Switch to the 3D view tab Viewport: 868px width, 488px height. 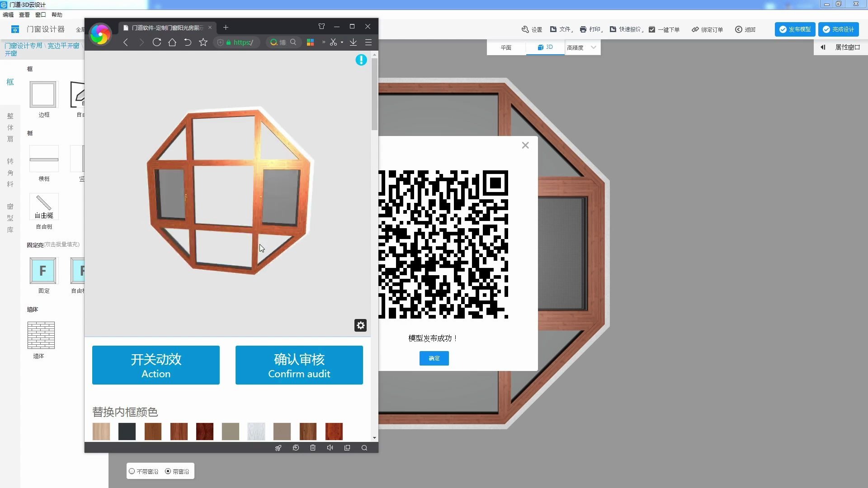pyautogui.click(x=545, y=47)
